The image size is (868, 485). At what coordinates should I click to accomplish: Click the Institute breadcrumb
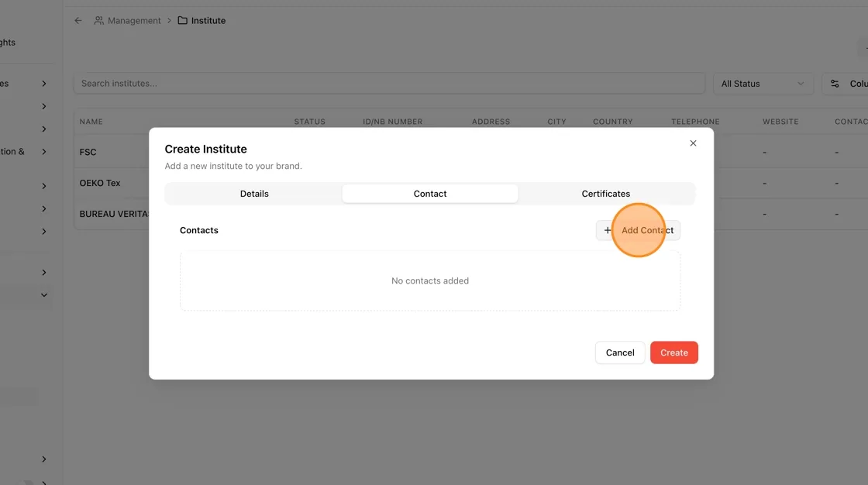tap(208, 20)
